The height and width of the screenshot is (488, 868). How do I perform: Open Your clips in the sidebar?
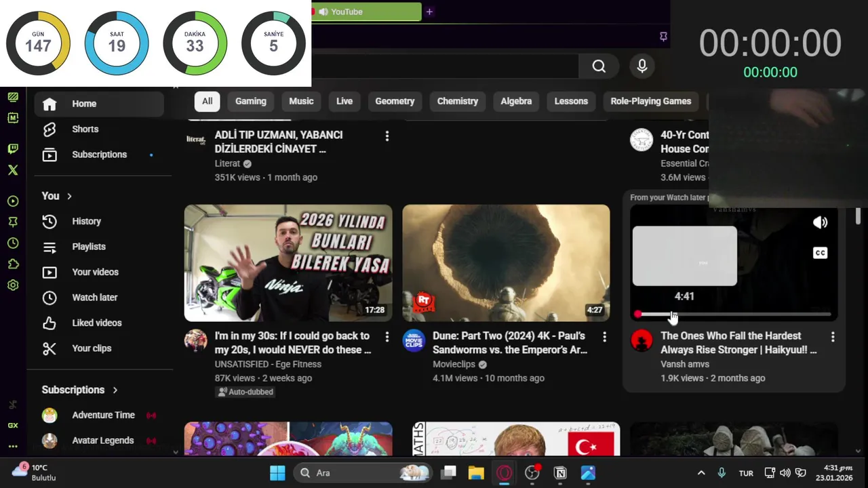99,348
